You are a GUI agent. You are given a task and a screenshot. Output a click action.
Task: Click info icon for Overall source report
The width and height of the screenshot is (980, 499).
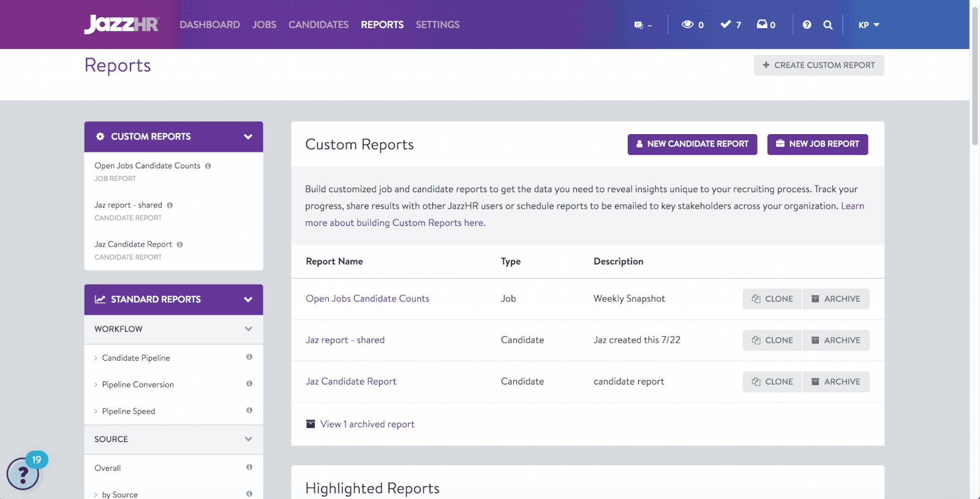[249, 467]
